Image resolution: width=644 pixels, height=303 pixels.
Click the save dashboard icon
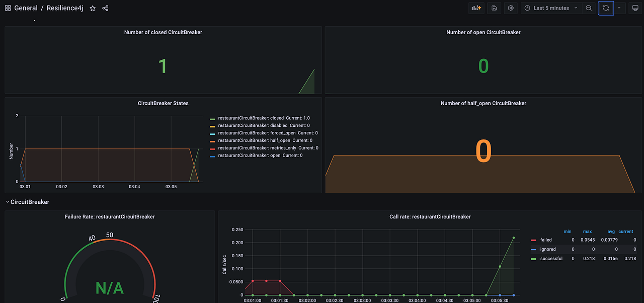494,8
